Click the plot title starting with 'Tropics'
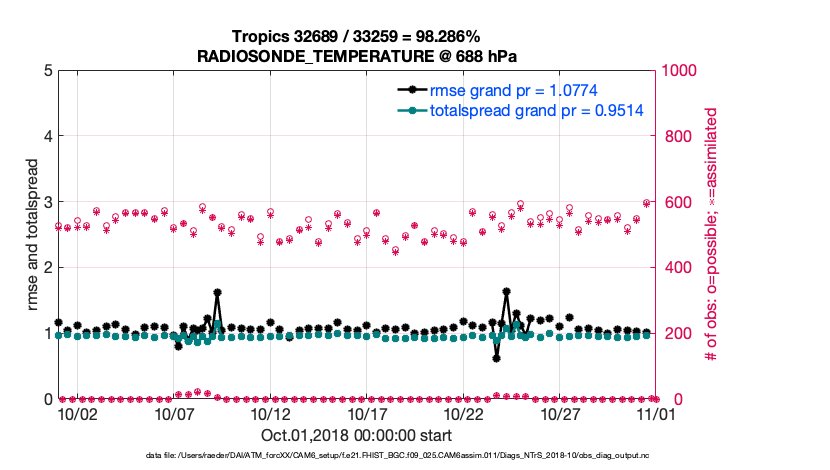Image resolution: width=830 pixels, height=470 pixels. 359,36
